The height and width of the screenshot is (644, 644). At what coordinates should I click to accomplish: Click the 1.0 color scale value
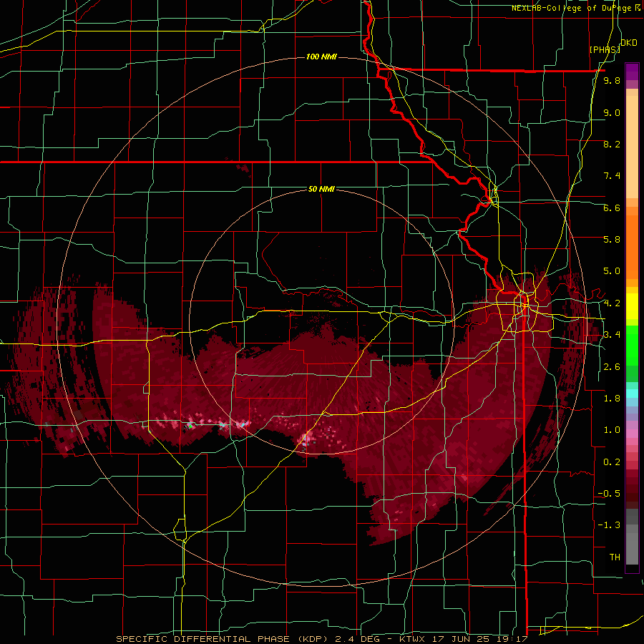point(612,430)
